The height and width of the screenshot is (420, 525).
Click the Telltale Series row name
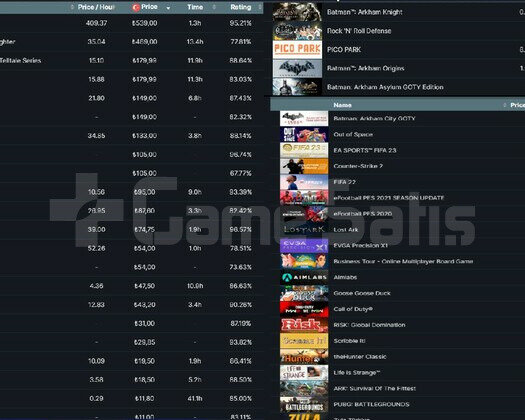20,61
